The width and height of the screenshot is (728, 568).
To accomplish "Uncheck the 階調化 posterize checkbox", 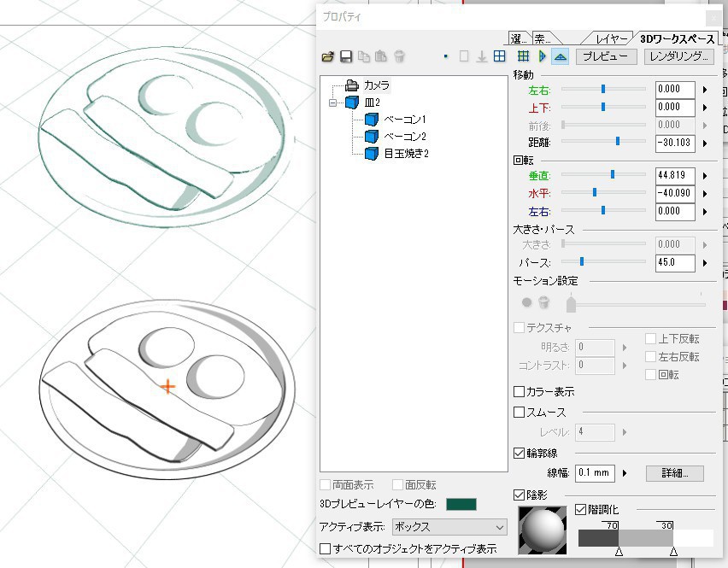I will coord(580,510).
